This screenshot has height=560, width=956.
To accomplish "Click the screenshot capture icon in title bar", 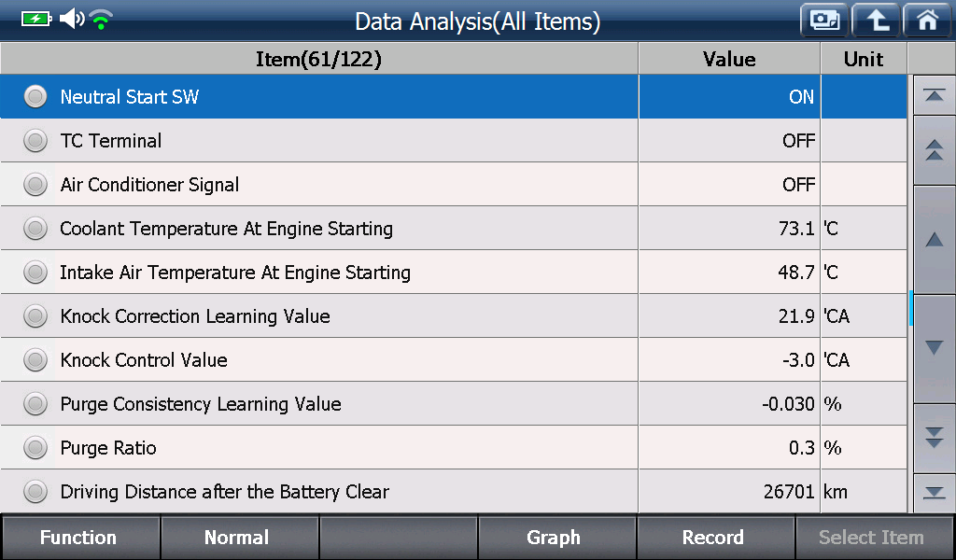I will [x=824, y=21].
